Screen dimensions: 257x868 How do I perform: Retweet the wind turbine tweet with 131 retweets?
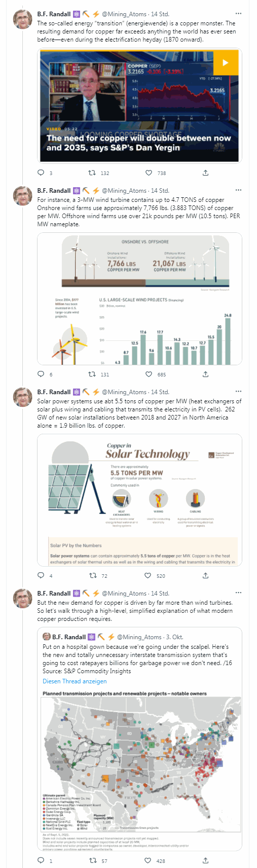coord(92,374)
